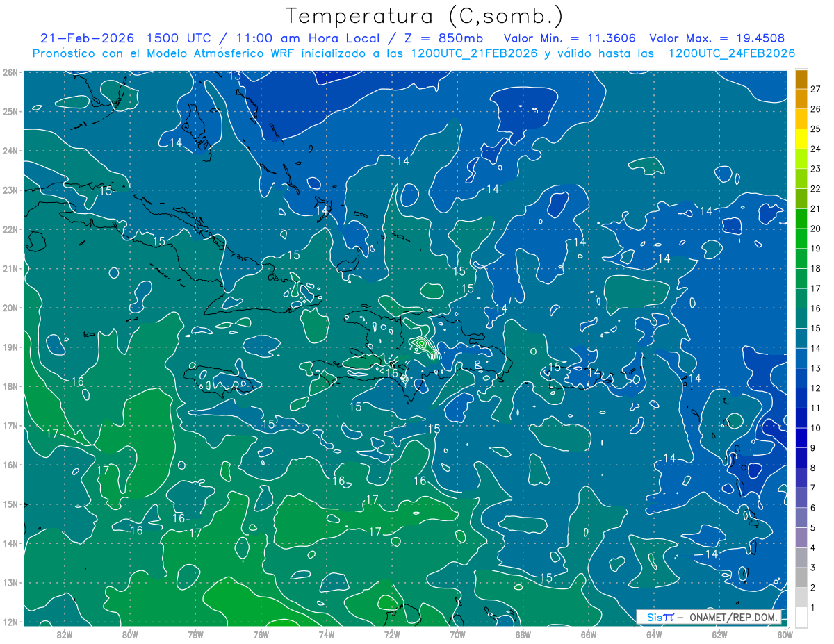834x644 pixels.
Task: Click the 60W longitude label
Action: pos(785,635)
